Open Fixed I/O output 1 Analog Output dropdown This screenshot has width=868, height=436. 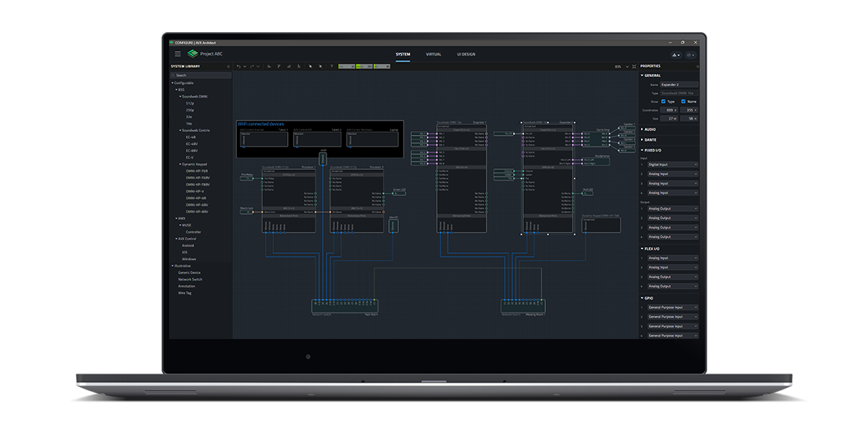coord(672,209)
